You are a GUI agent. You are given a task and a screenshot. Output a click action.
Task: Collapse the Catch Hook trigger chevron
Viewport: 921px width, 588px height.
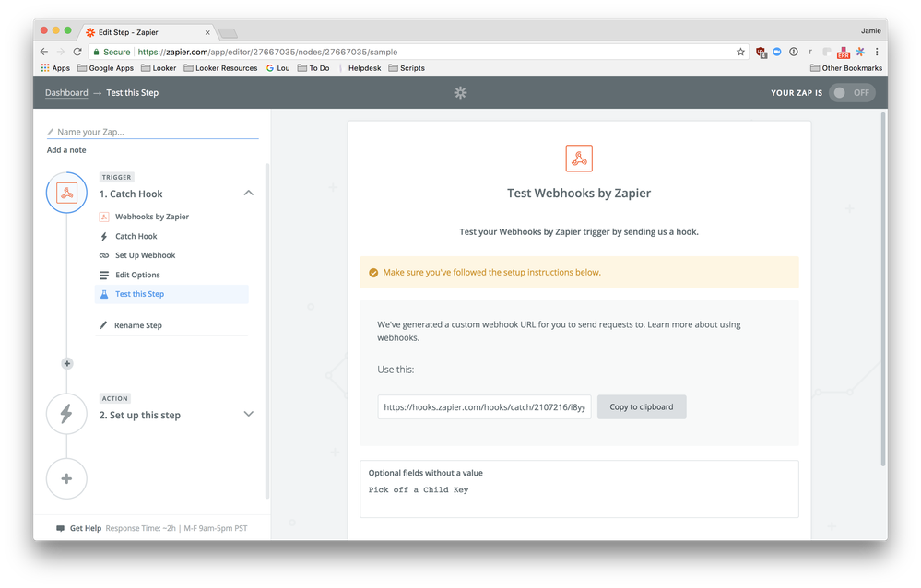pyautogui.click(x=249, y=194)
